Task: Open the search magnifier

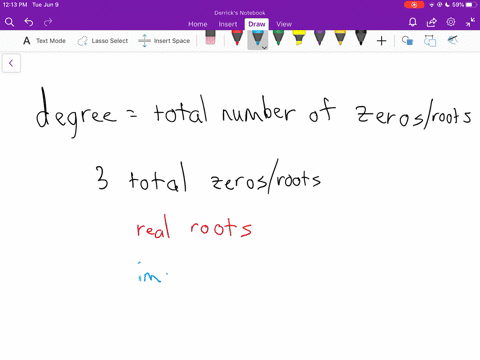Action: 9,22
